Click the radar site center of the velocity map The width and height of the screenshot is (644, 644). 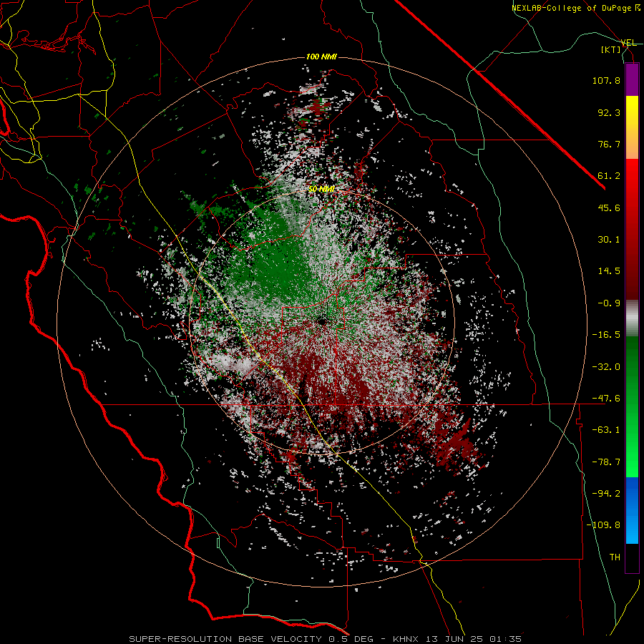point(322,321)
